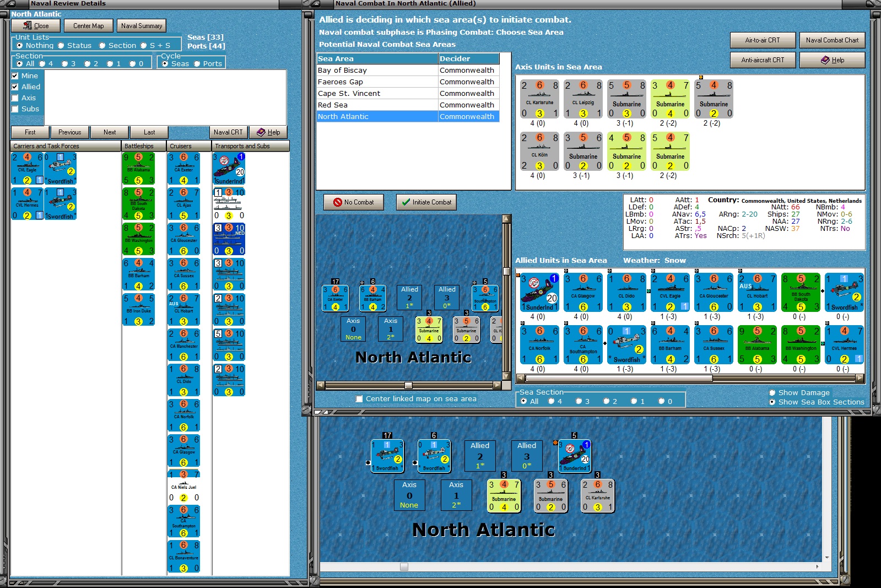Viewport: 881px width, 588px height.
Task: Select the Red Sea row
Action: click(x=408, y=105)
